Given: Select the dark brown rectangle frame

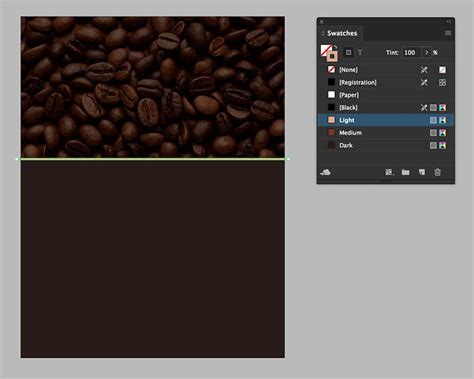Looking at the screenshot, I should pyautogui.click(x=153, y=259).
